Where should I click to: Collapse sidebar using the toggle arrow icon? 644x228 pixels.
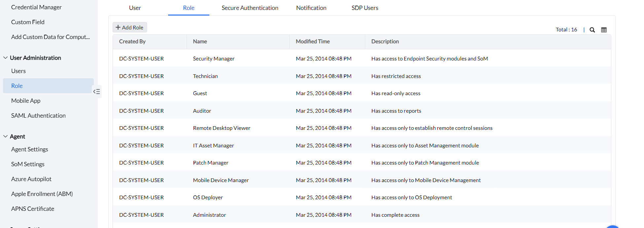[96, 92]
